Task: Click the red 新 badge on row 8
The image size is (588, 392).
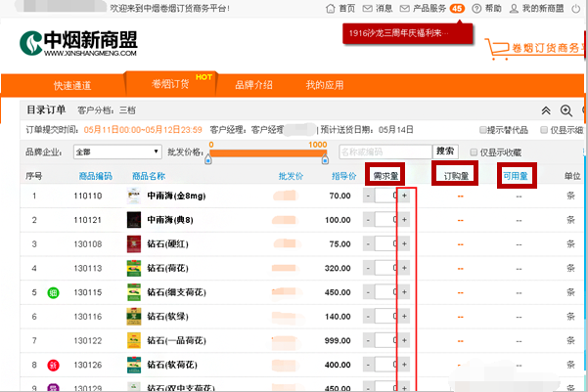Action: pyautogui.click(x=53, y=365)
